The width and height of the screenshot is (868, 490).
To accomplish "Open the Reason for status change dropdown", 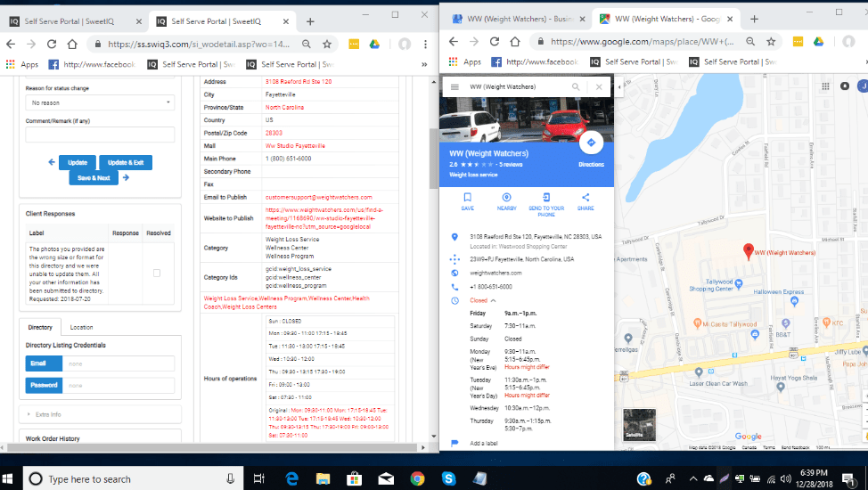I will click(x=100, y=103).
